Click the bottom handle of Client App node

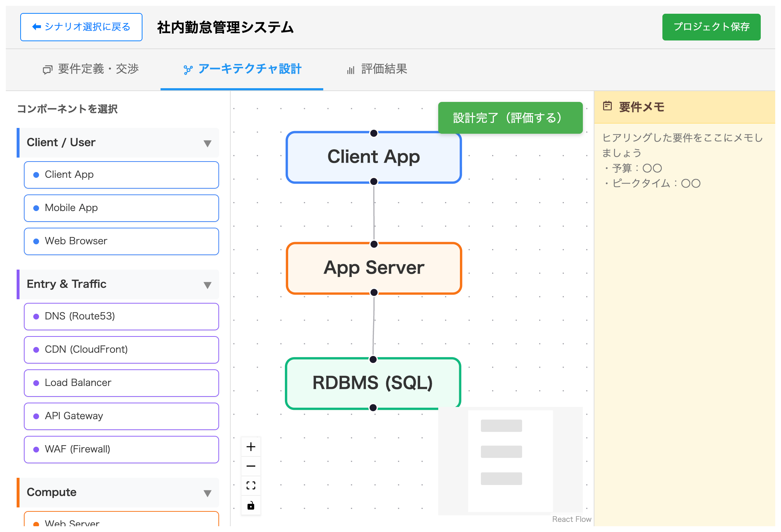[374, 181]
